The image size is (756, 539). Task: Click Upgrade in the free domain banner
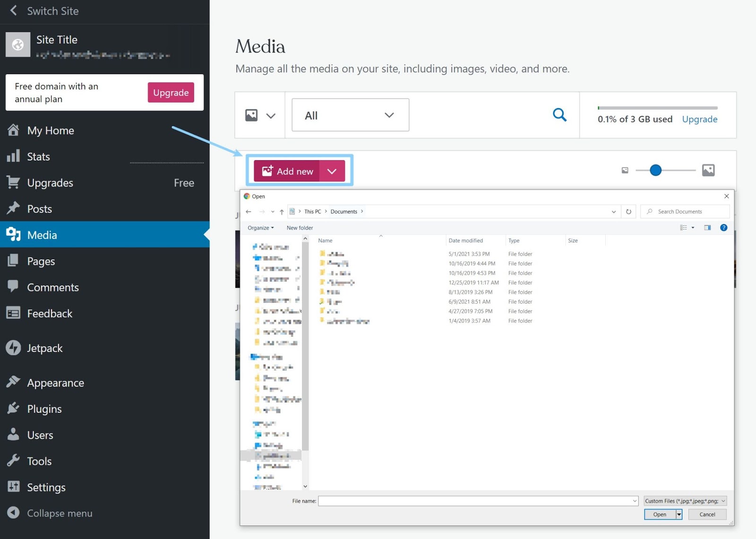pyautogui.click(x=171, y=93)
